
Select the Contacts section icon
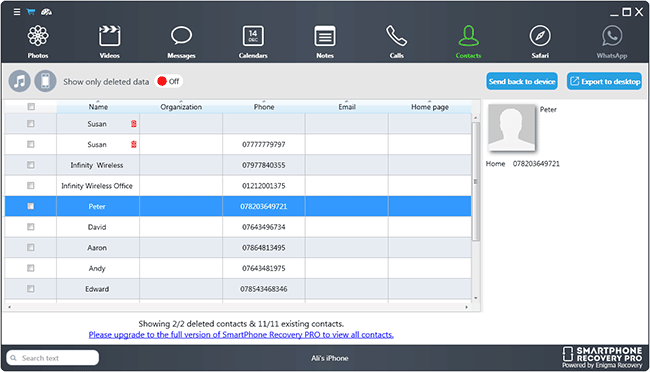coord(468,42)
